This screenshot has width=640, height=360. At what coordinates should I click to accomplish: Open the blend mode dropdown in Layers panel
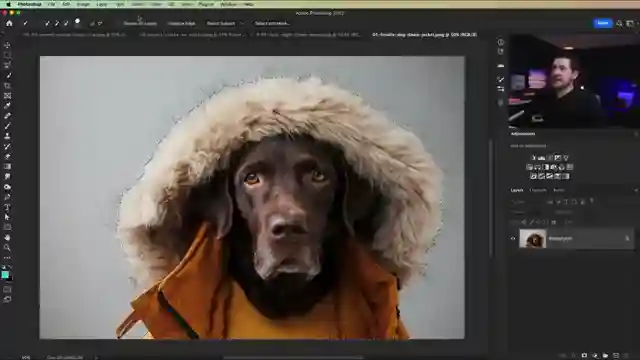coord(526,212)
